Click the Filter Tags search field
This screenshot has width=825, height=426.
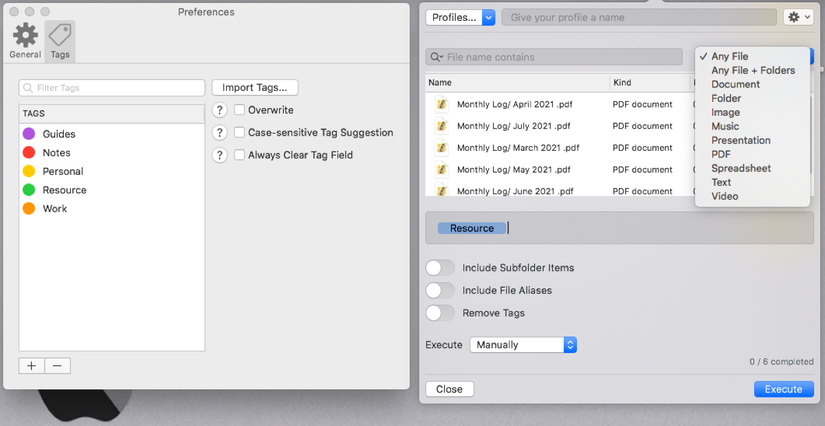pyautogui.click(x=112, y=88)
